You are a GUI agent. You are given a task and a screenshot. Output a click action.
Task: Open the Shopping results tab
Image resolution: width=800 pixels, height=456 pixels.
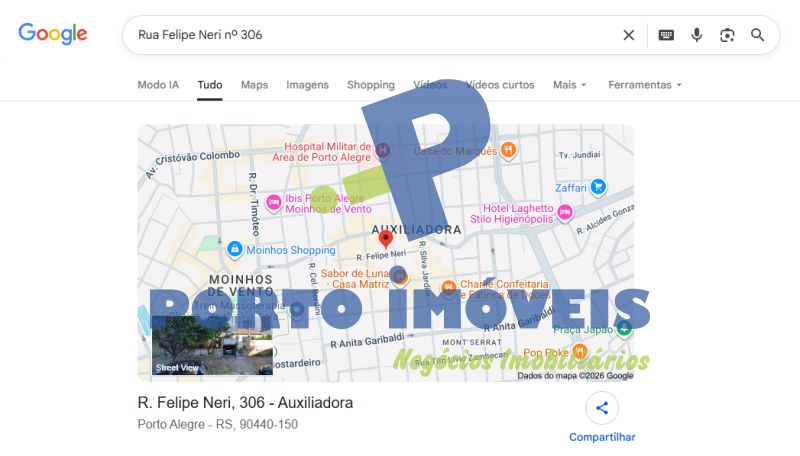pyautogui.click(x=370, y=85)
